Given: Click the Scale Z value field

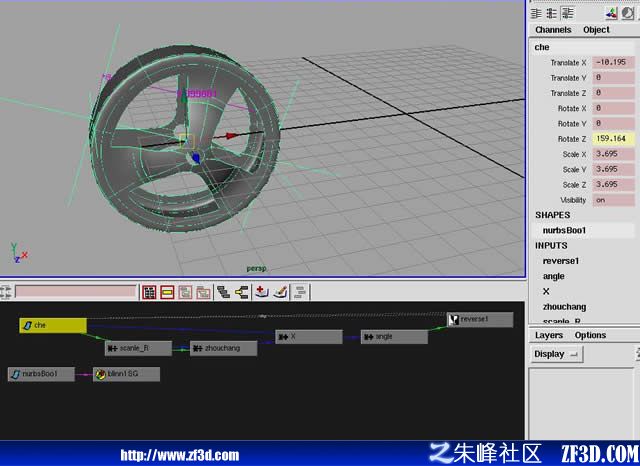Looking at the screenshot, I should tap(613, 184).
